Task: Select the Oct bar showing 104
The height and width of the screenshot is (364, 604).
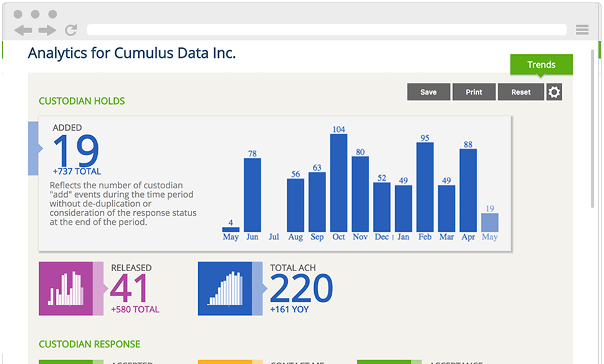Action: point(338,183)
